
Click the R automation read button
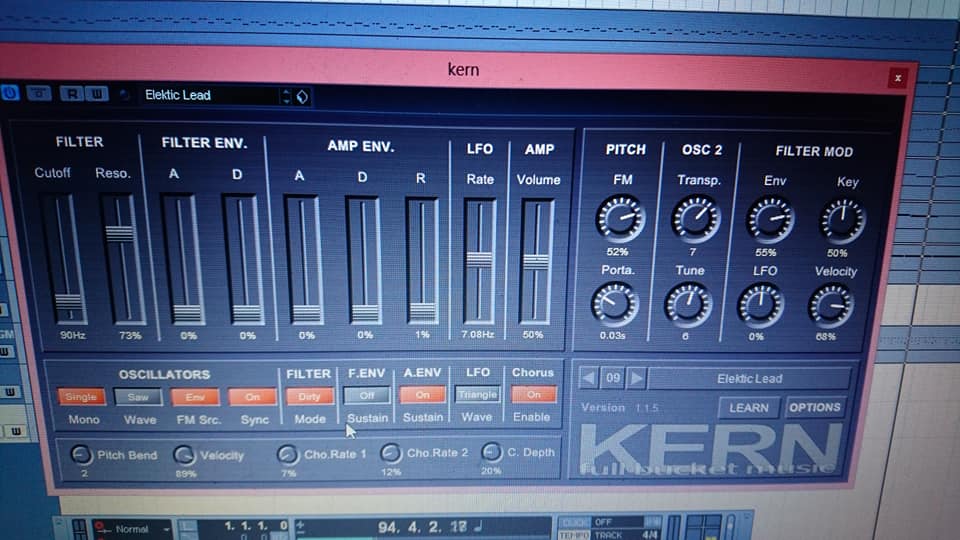pyautogui.click(x=72, y=94)
